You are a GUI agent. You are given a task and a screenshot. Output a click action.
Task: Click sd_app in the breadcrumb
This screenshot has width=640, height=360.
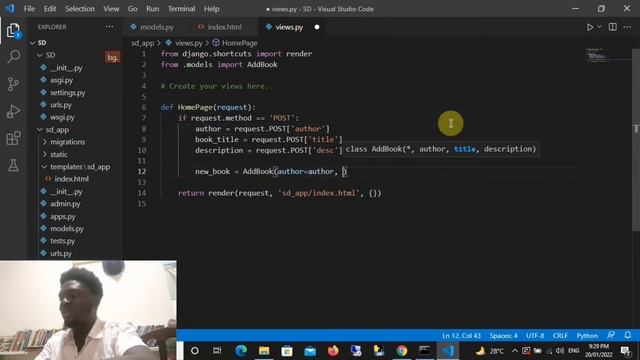142,43
